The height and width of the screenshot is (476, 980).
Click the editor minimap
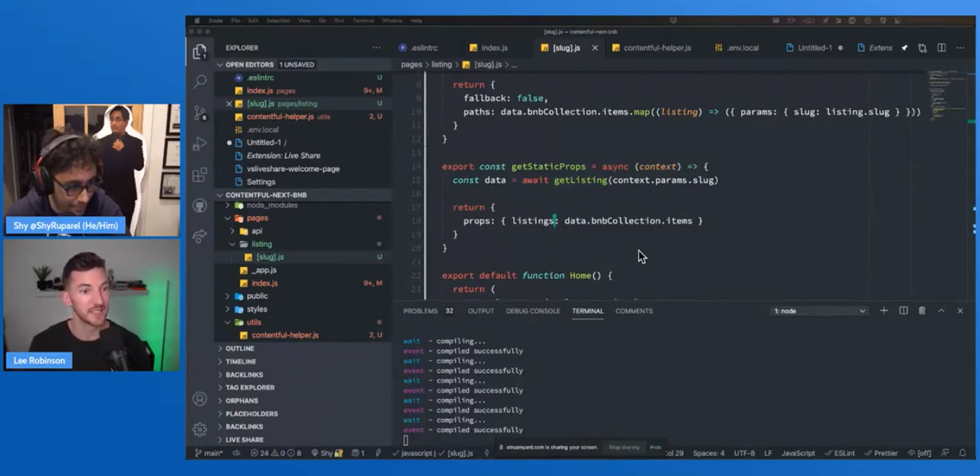point(948,96)
